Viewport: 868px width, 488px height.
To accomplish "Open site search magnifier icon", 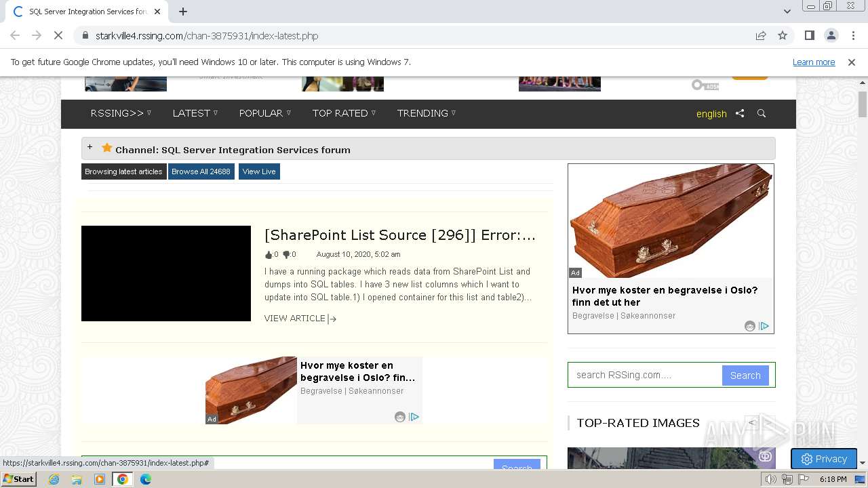I will click(762, 113).
